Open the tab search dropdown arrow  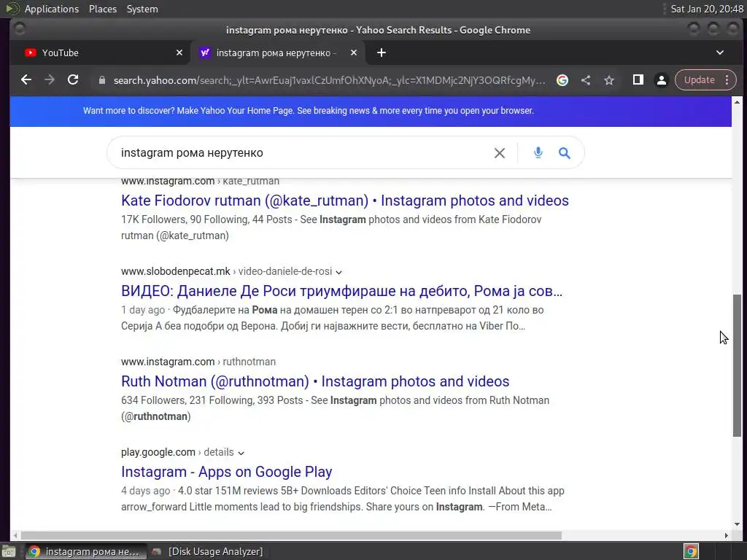(x=720, y=52)
